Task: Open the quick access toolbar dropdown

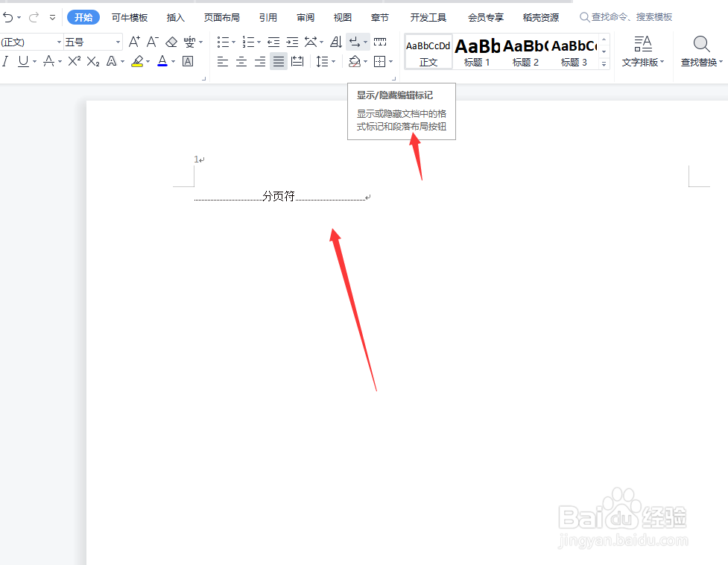Action: click(x=52, y=18)
